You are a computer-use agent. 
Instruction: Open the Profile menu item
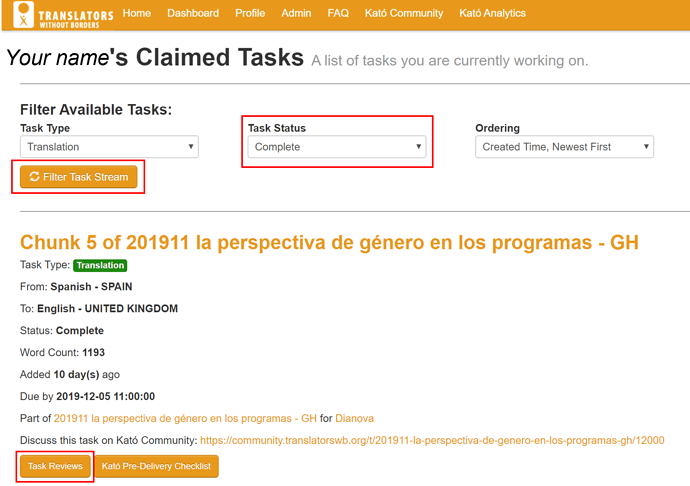click(x=250, y=13)
